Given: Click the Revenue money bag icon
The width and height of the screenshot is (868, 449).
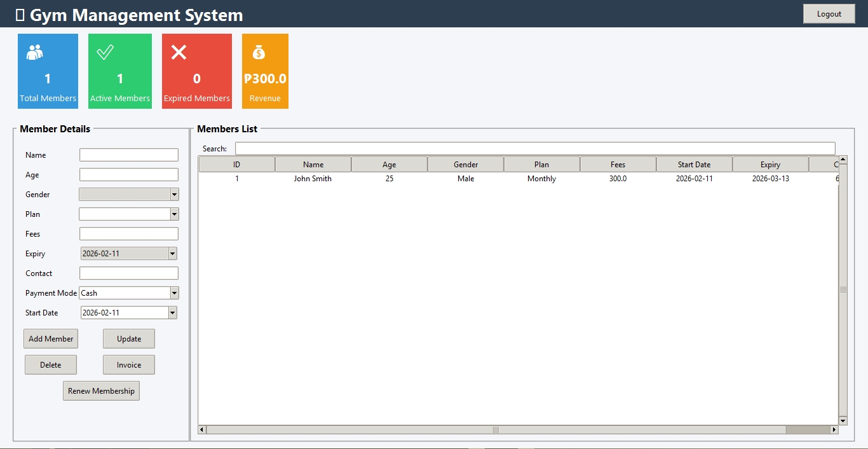Looking at the screenshot, I should (x=258, y=52).
